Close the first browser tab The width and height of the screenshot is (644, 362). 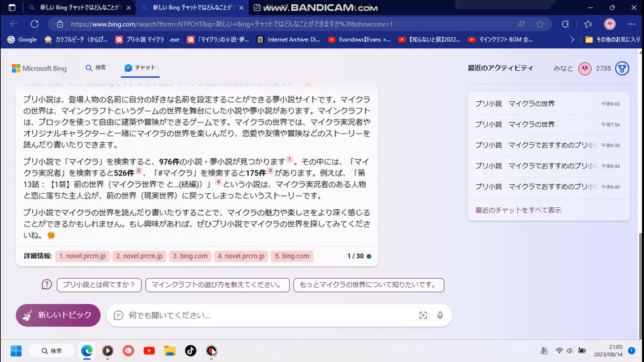(129, 8)
